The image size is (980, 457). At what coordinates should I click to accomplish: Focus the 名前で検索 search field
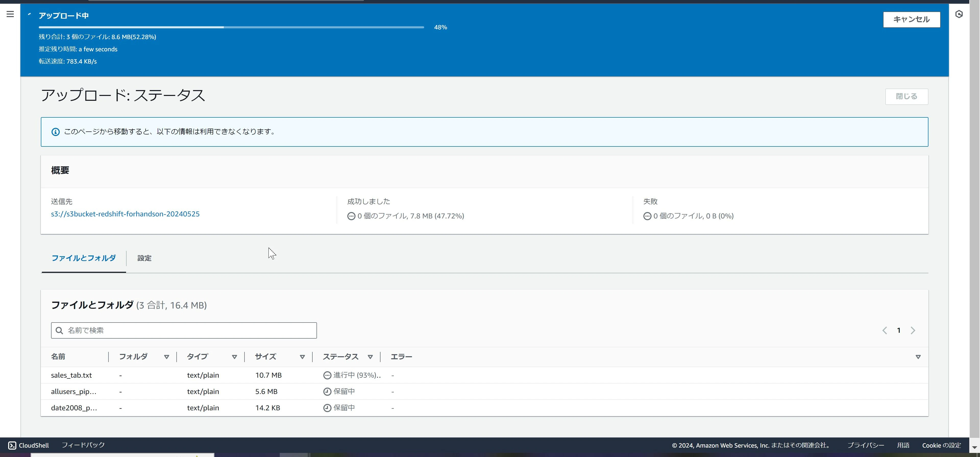point(184,330)
